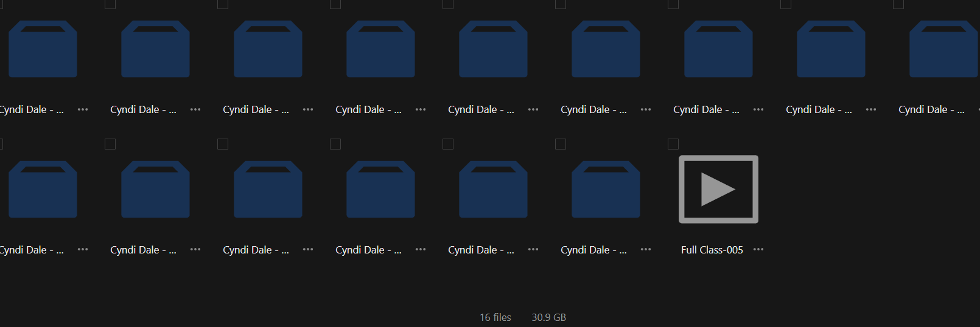Viewport: 980px width, 327px height.
Task: Open more options for Full Class-005
Action: click(x=758, y=249)
